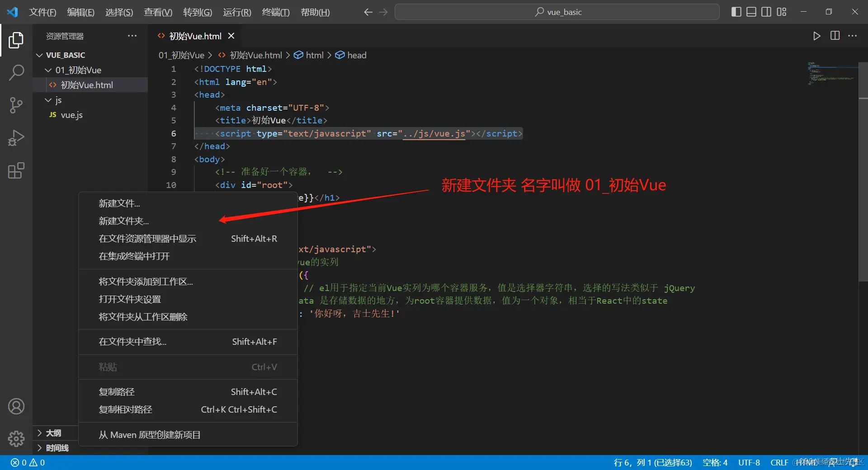Screen dimensions: 868x470
Task: Choose 复制相对路径 from context menu
Action: pyautogui.click(x=188, y=409)
